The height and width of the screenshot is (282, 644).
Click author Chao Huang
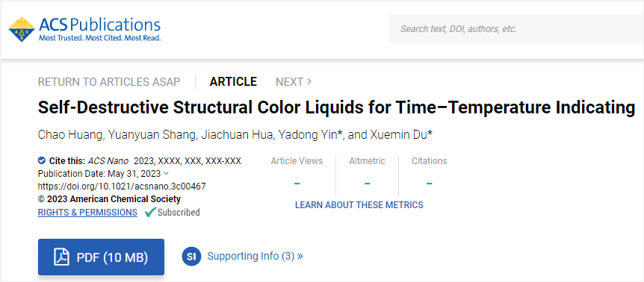click(x=70, y=135)
